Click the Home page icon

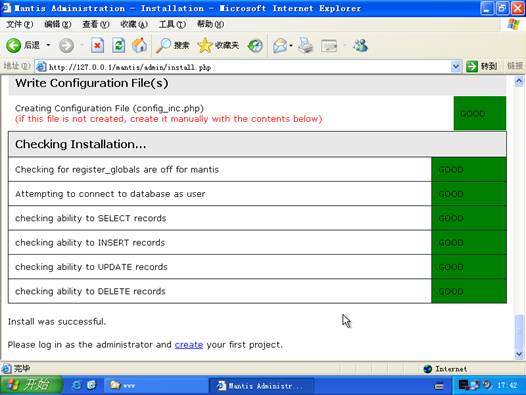[x=140, y=46]
